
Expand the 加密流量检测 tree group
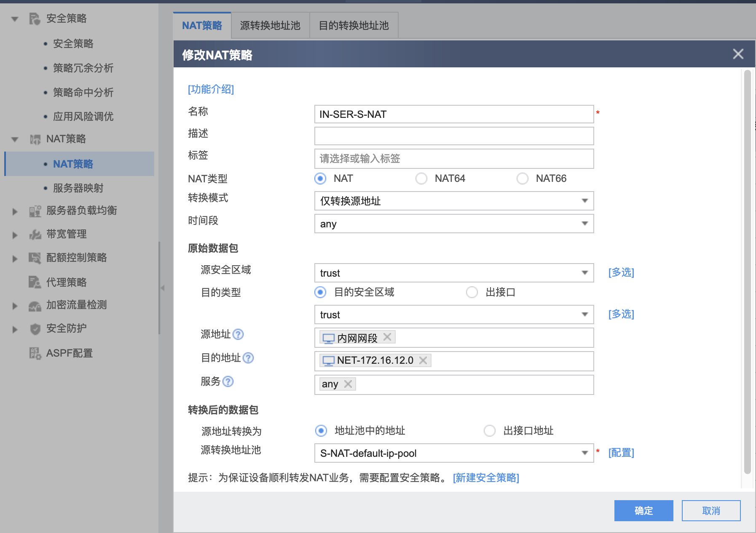click(x=15, y=306)
